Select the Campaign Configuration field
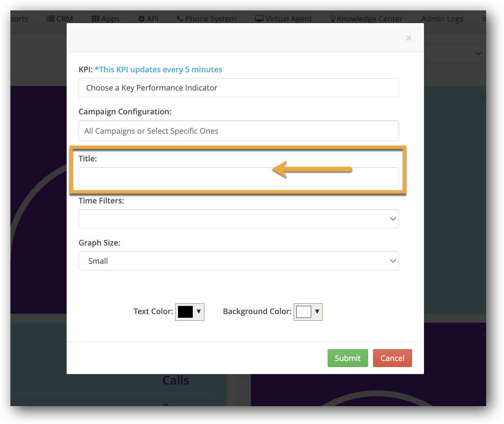The height and width of the screenshot is (424, 504). coord(238,131)
